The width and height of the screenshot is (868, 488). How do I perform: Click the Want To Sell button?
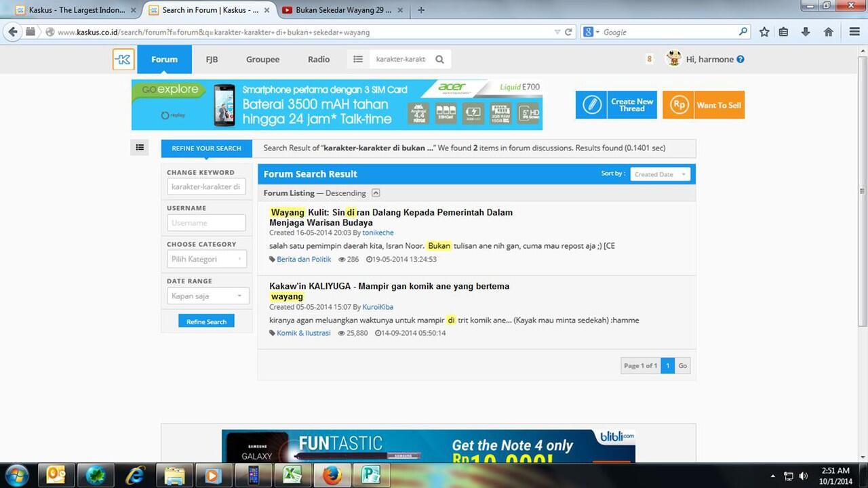(703, 105)
